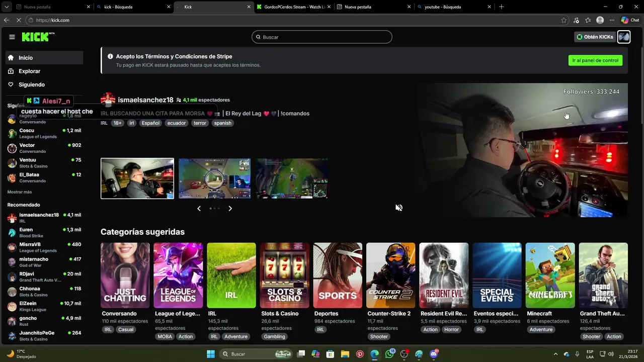Click the Stripe notice info icon
644x362 pixels.
(x=110, y=56)
